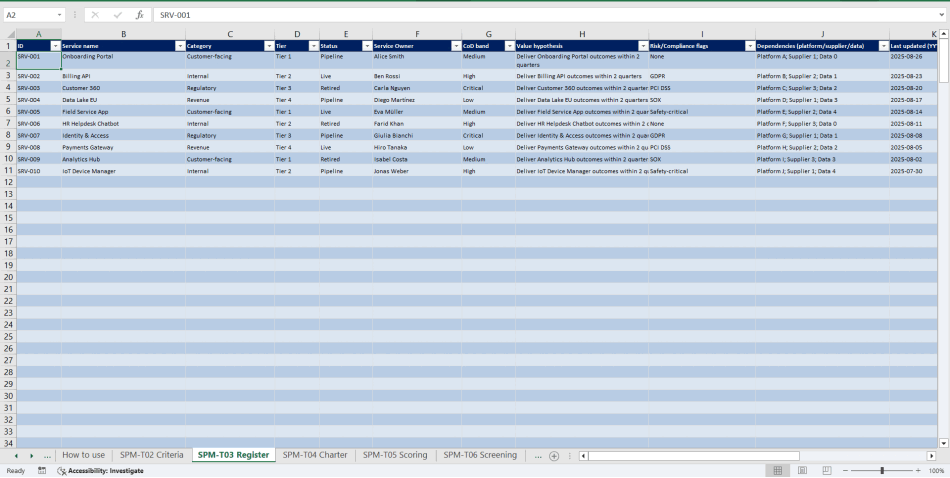
Task: Click the 100% zoom level
Action: click(x=936, y=470)
